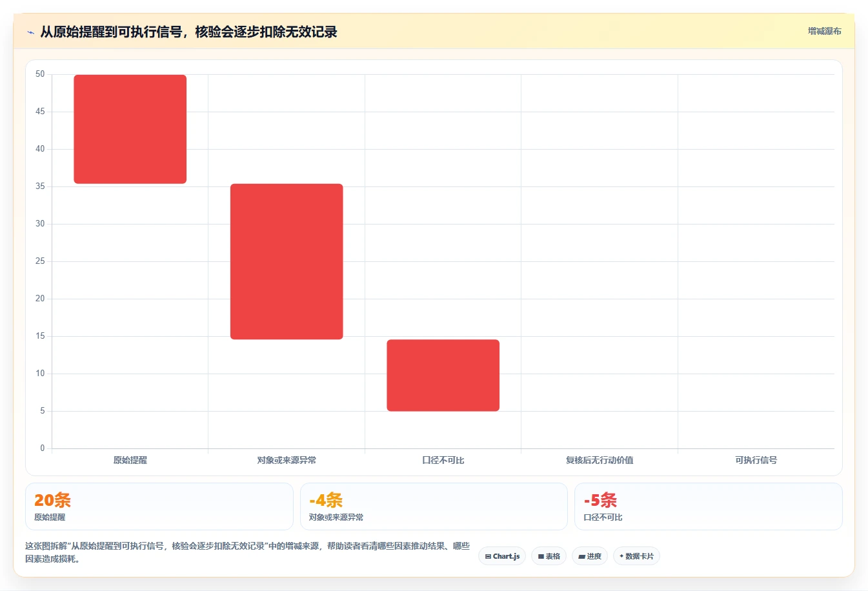Open the -5条 口径不可比 data card
868x591 pixels.
click(x=709, y=506)
